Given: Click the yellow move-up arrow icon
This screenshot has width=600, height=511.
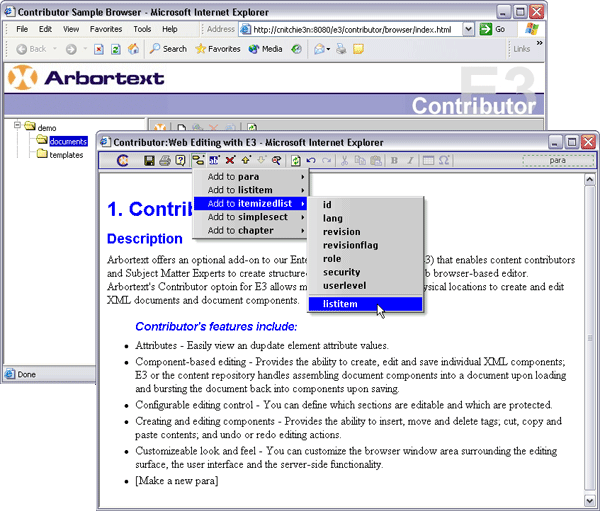Looking at the screenshot, I should [x=246, y=160].
